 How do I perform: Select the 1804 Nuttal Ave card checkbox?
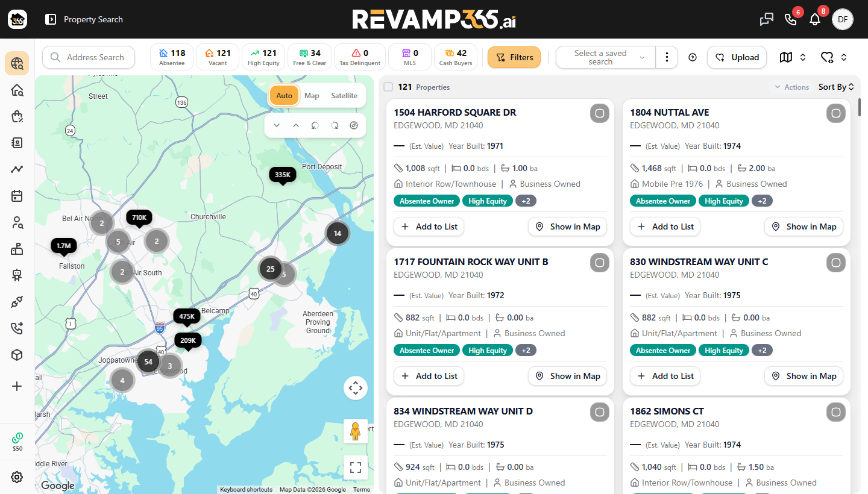click(x=835, y=113)
